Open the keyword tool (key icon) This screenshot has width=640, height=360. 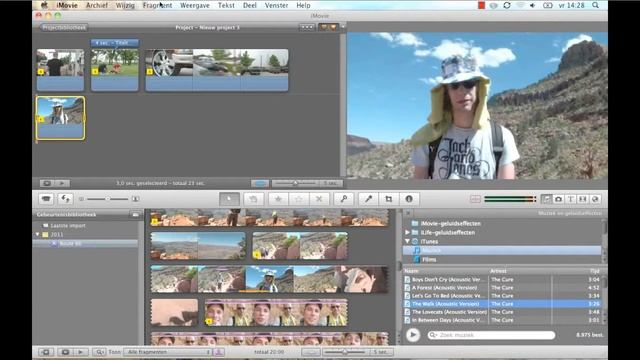pos(344,199)
